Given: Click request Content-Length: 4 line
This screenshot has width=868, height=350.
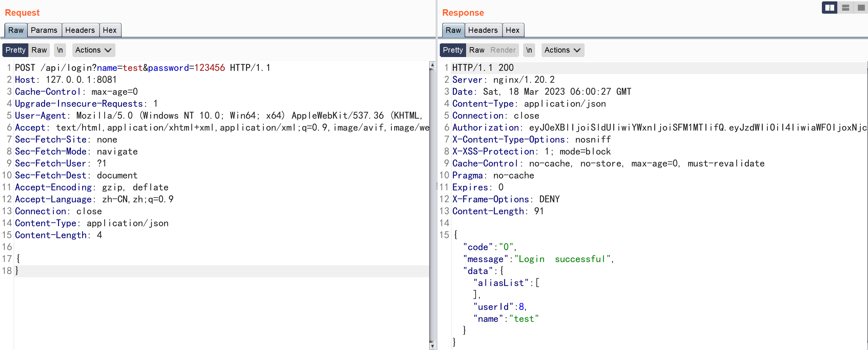Looking at the screenshot, I should (x=58, y=235).
